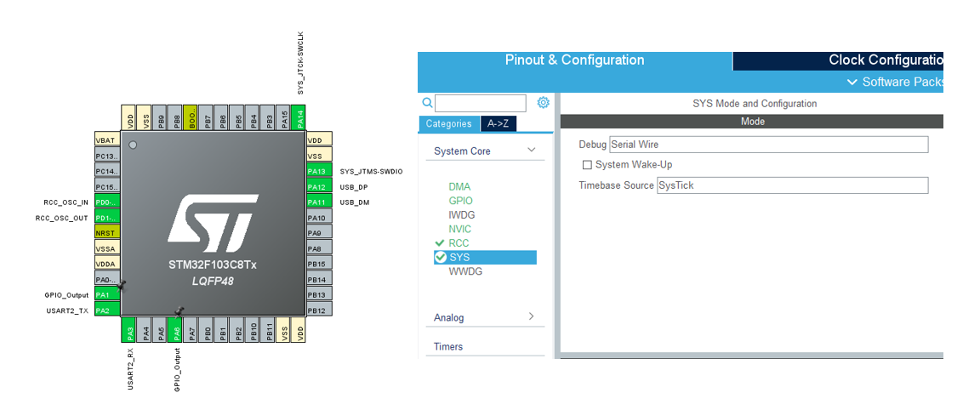Click the pushpin icon on pin PA1
This screenshot has width=980, height=410.
[x=122, y=286]
